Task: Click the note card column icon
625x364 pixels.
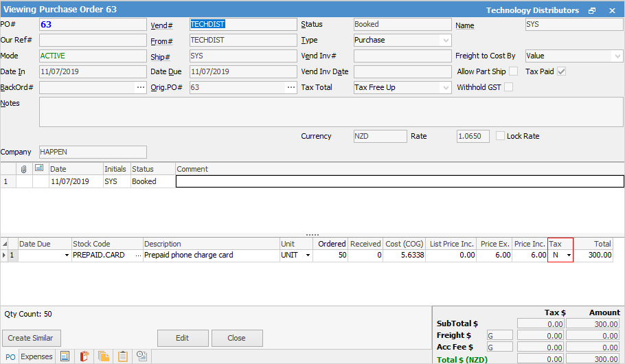Action: coord(39,168)
